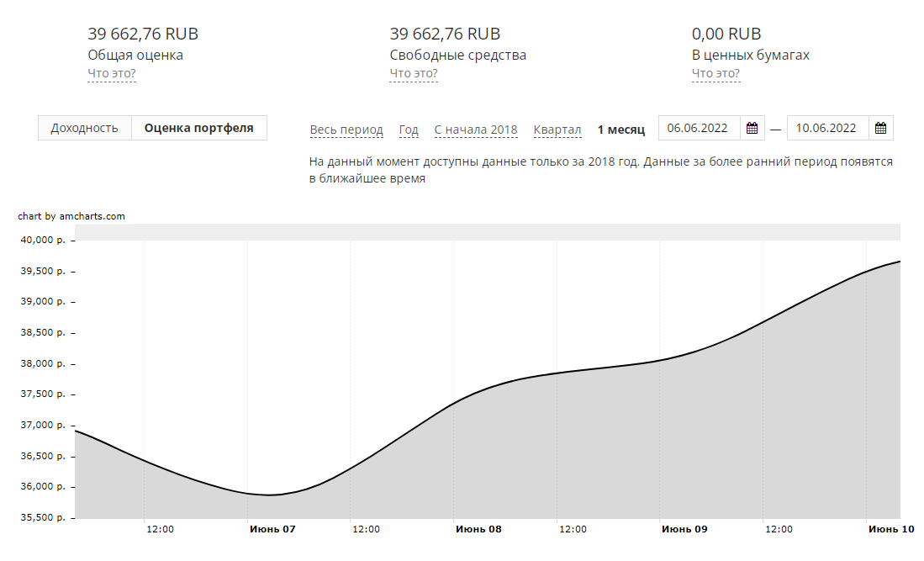Viewport: 924px width, 561px height.
Task: Click Что это? under Свободные средства
Action: click(414, 73)
